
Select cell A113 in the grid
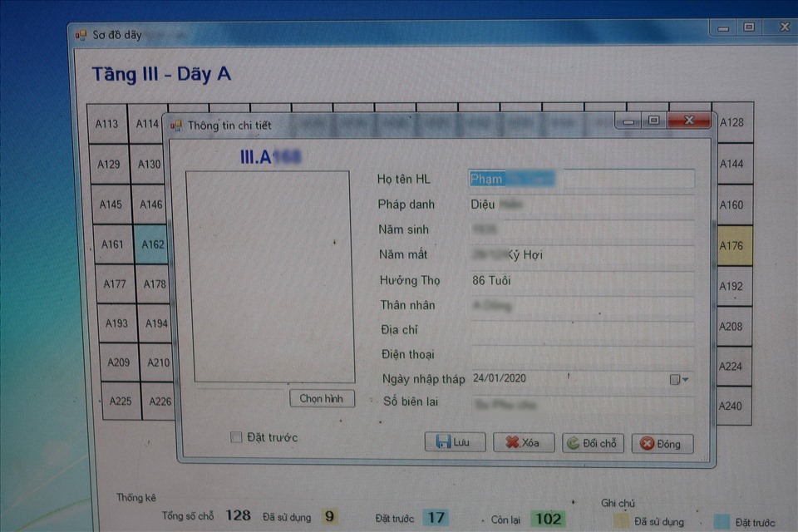(107, 124)
